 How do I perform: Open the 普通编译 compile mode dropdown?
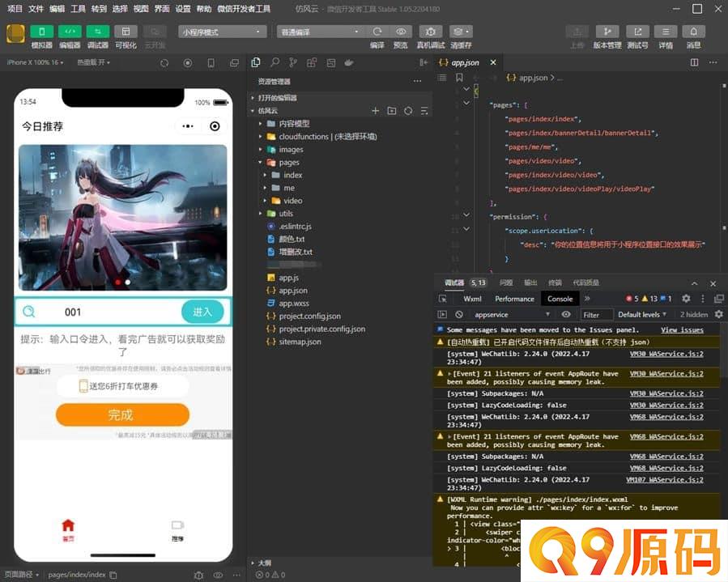pos(321,32)
